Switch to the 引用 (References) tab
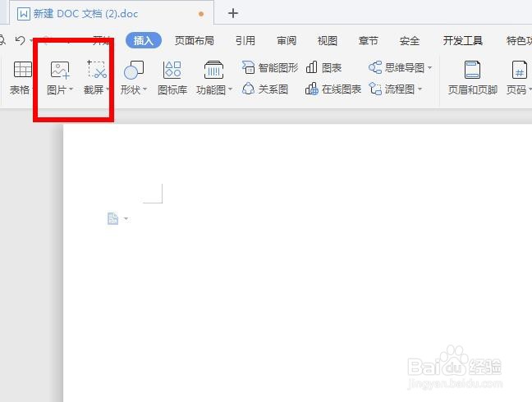532x402 pixels. click(245, 41)
